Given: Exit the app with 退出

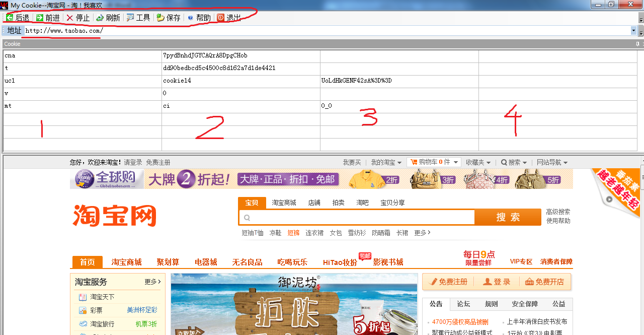Looking at the screenshot, I should 229,18.
